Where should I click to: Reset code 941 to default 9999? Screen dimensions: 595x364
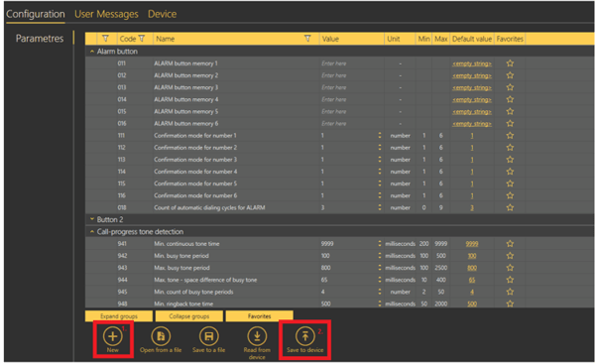(472, 244)
